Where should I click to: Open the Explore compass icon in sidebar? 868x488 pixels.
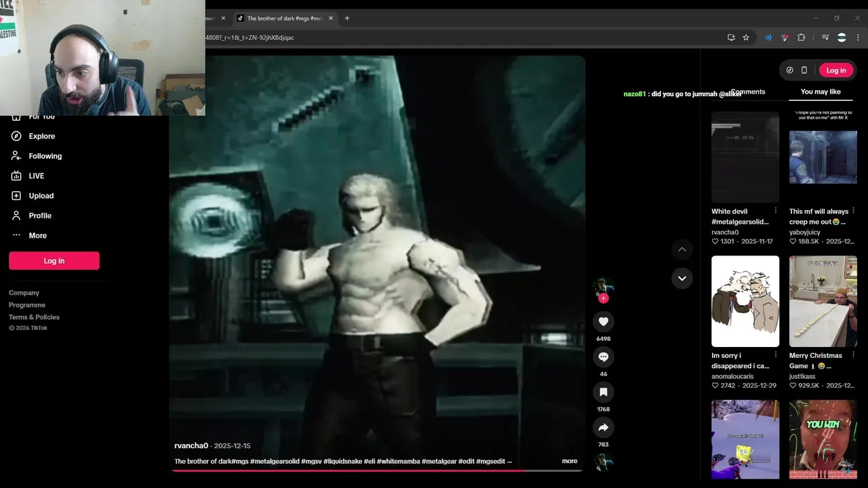point(16,136)
